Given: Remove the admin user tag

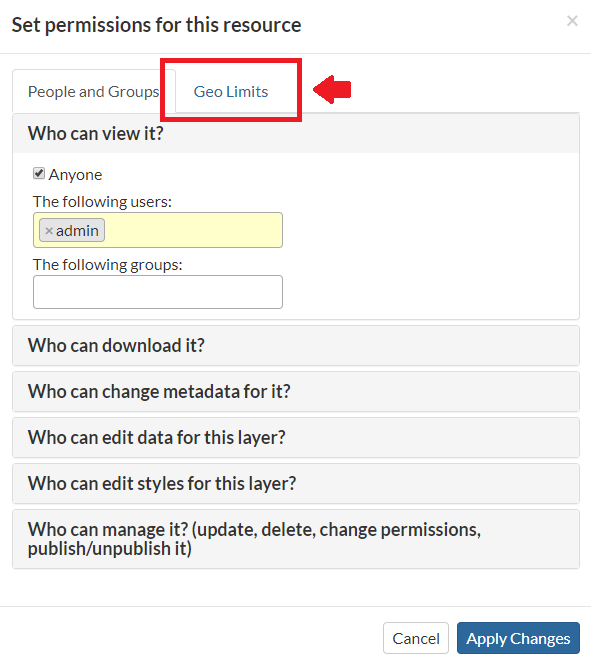Looking at the screenshot, I should [49, 231].
